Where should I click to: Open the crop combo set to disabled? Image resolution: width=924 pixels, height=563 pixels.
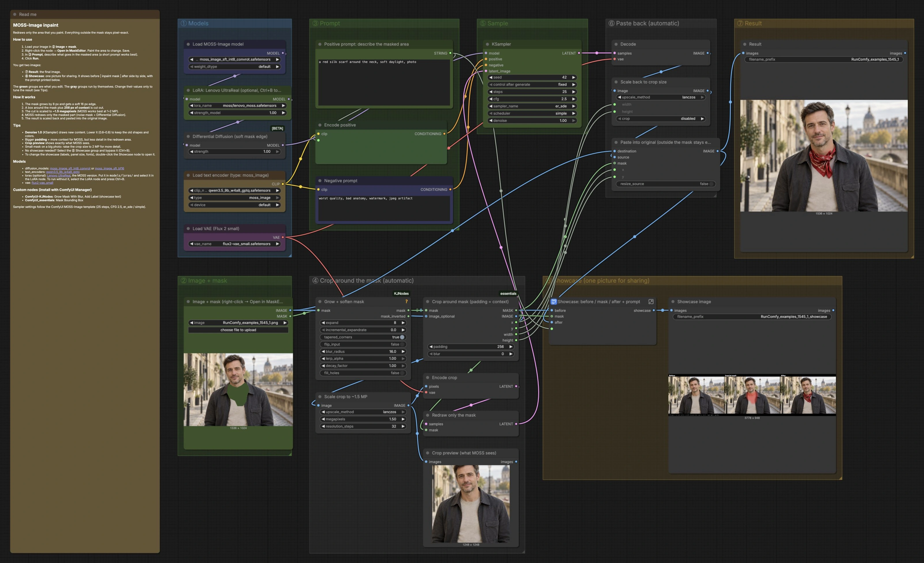(661, 118)
